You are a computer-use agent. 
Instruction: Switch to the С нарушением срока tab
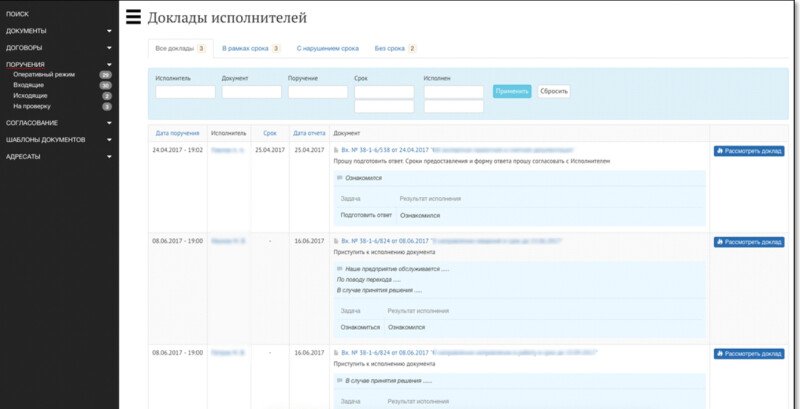tap(328, 49)
